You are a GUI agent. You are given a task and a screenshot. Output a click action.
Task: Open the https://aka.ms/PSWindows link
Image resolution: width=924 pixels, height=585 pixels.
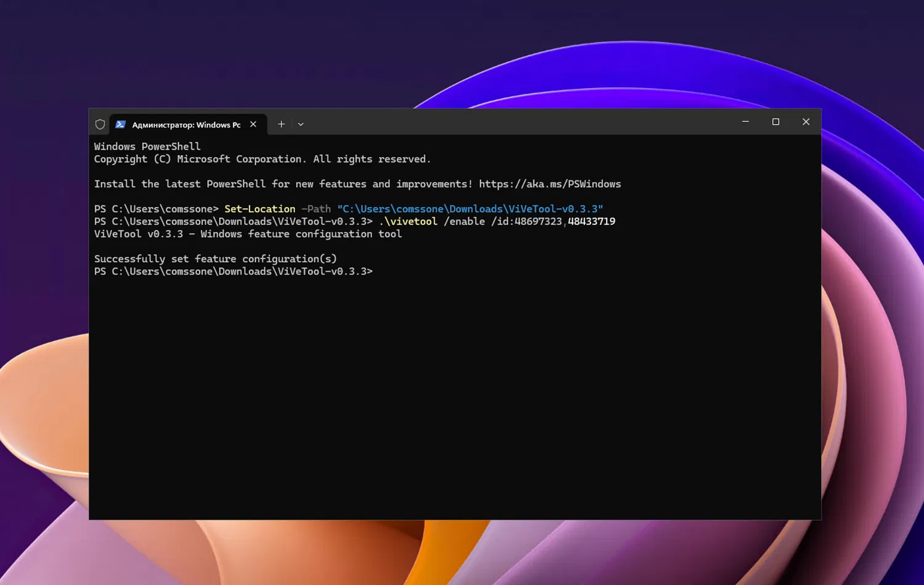(550, 184)
